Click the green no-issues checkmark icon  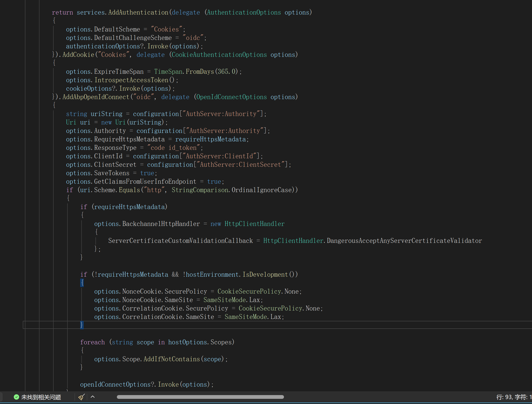16,397
